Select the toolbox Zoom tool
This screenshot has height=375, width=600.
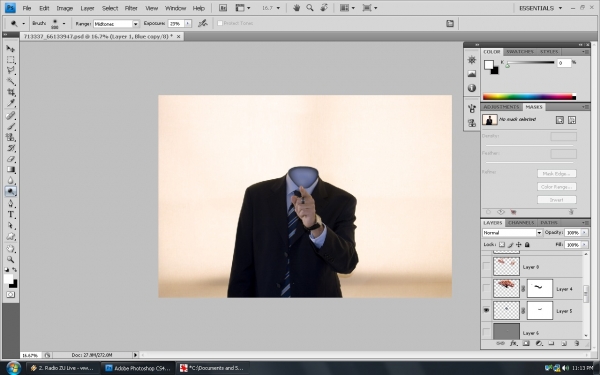[10, 259]
